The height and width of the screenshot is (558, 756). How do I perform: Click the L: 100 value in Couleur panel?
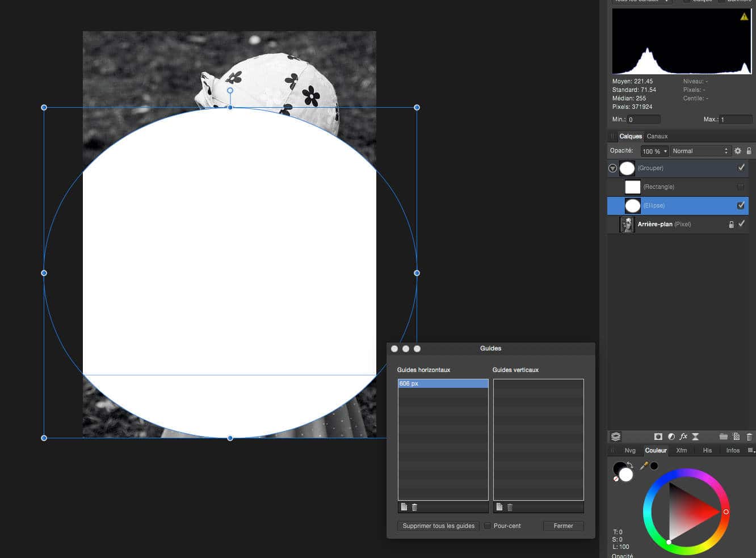tap(621, 547)
